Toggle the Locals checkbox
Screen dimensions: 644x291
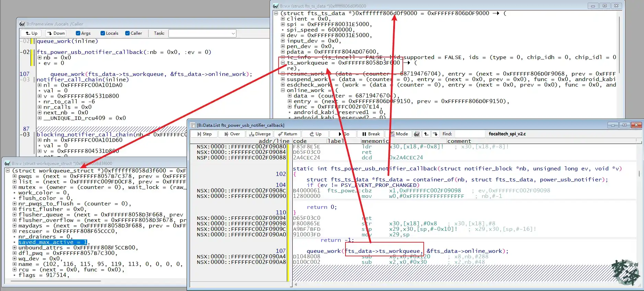click(103, 33)
